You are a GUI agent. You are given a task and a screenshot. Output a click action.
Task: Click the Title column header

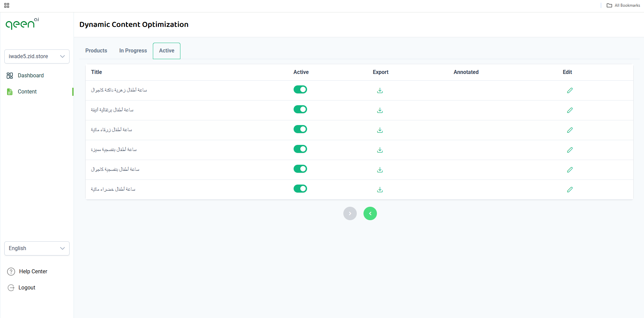tap(96, 72)
